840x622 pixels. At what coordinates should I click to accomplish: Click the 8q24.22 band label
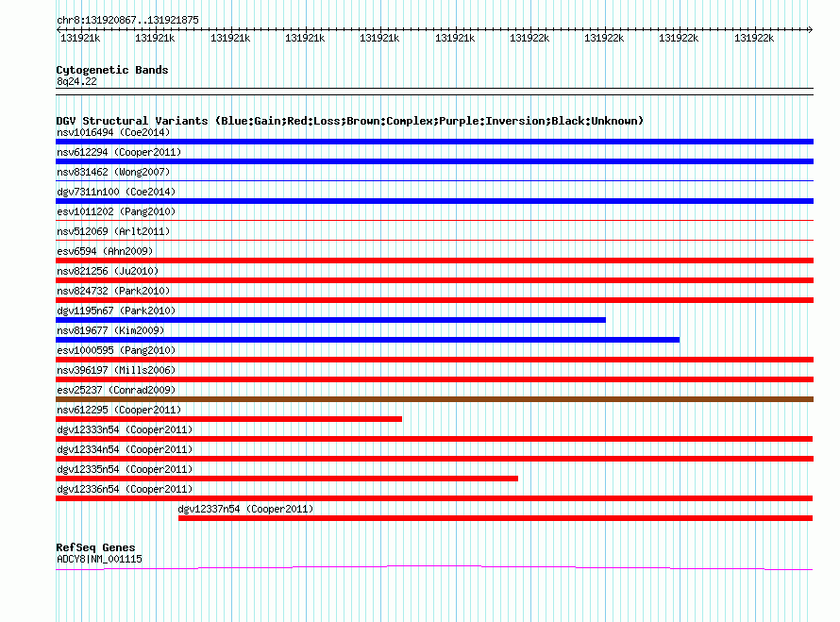76,81
